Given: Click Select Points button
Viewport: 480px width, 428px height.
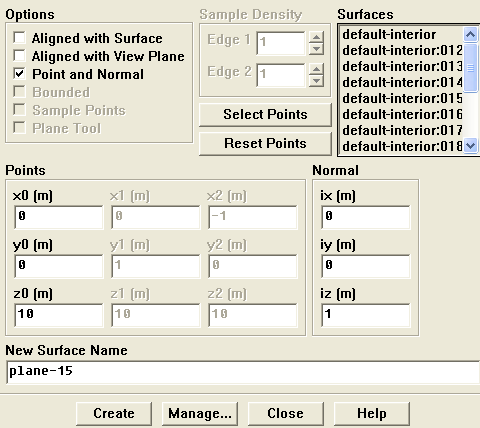Looking at the screenshot, I should tap(265, 115).
